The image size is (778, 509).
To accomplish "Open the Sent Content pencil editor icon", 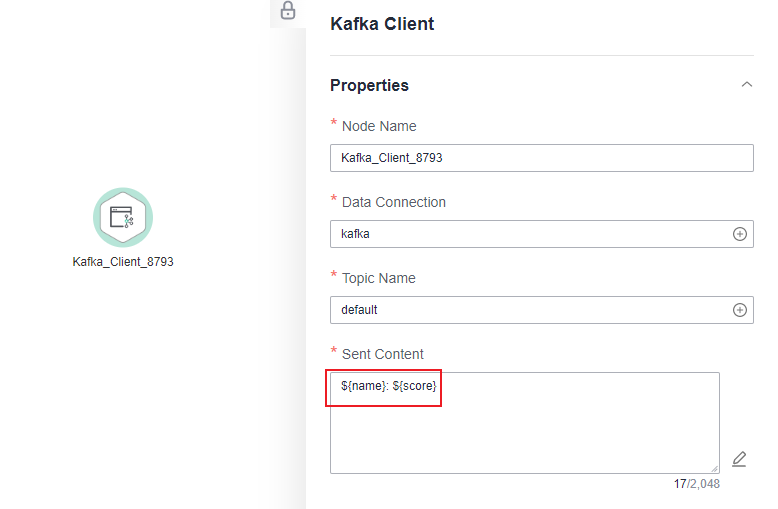I will pos(739,459).
